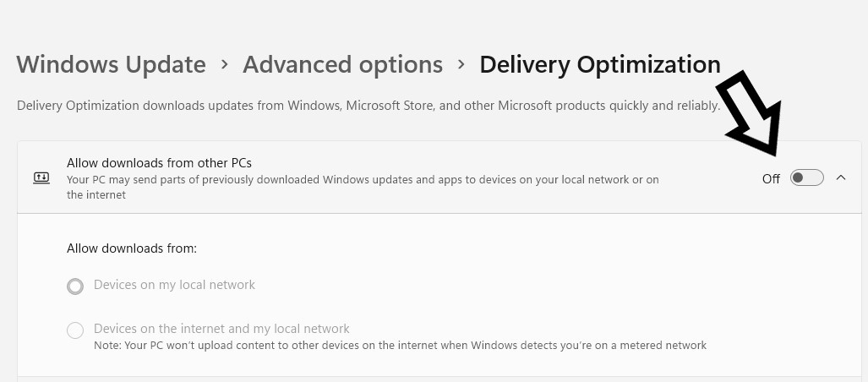Click the black arrow annotation graphic
Screen dimensions: 868x382
749,113
